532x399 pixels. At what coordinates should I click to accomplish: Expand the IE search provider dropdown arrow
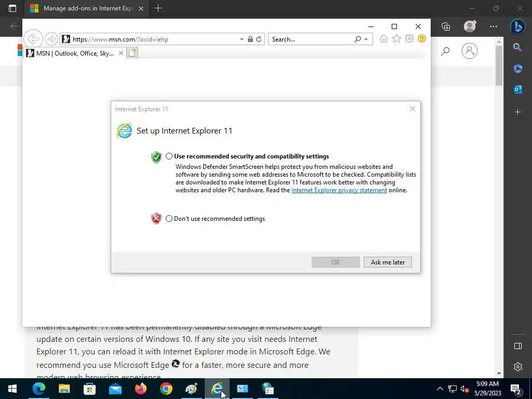click(x=366, y=39)
